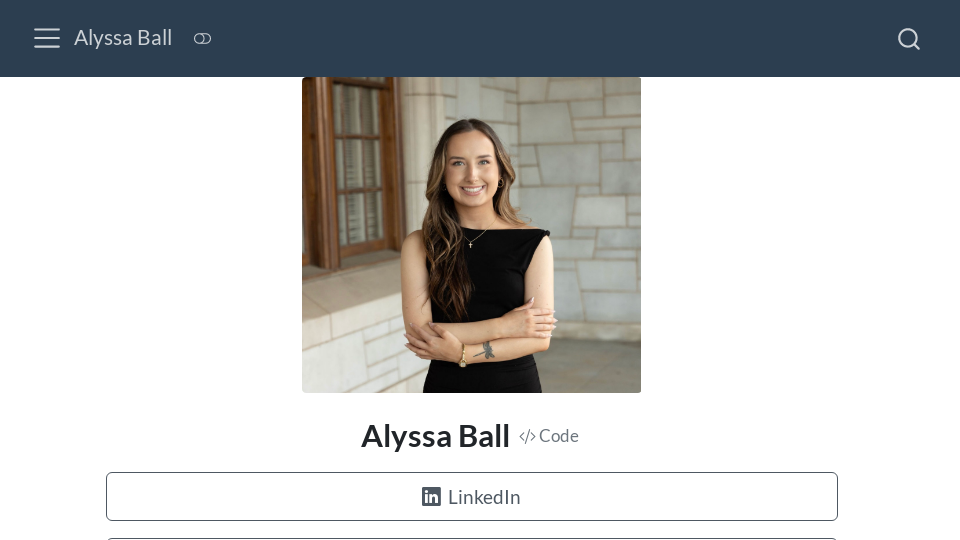Click the search magnifier icon
The width and height of the screenshot is (960, 540).
(909, 39)
